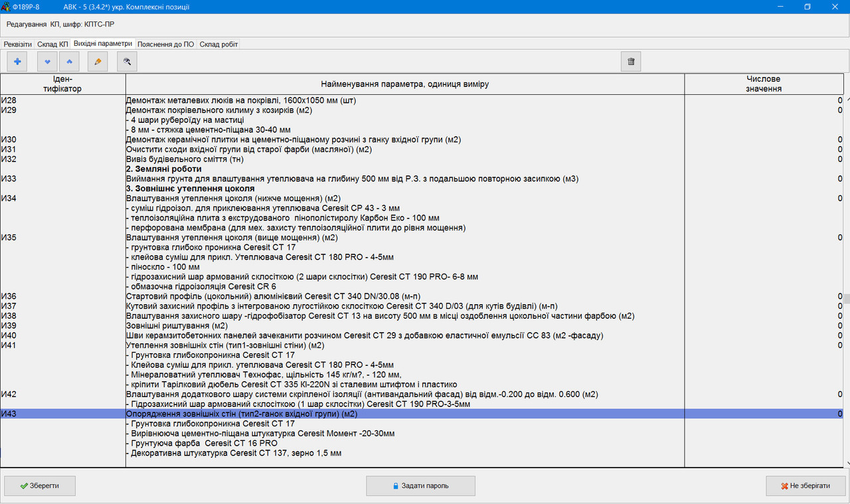Screen dimensions: 850x504
Task: Click the numeric value cell of row И41
Action: 764,345
